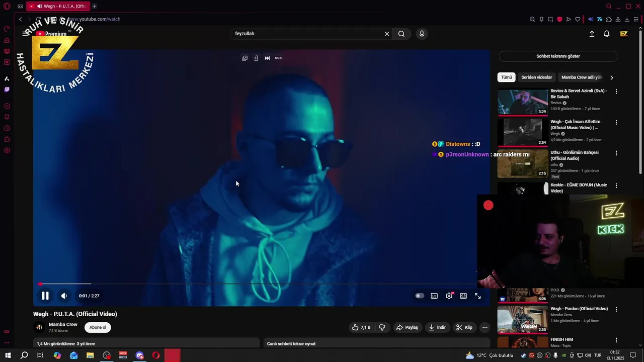The image size is (644, 362).
Task: Open options for Revios - Bir Sabah video
Action: tap(616, 92)
